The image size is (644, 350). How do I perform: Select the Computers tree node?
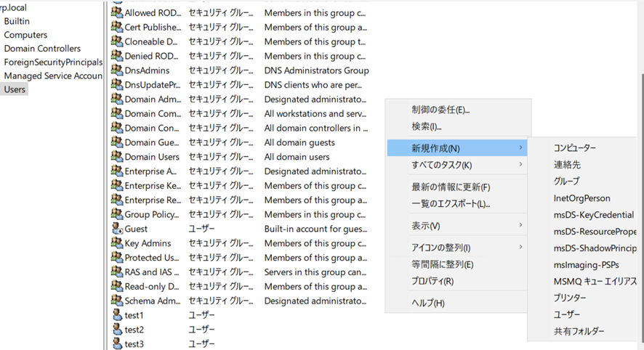tap(25, 35)
